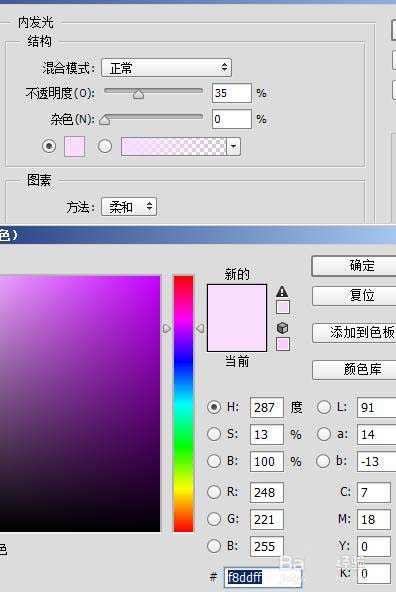Screen dimensions: 396x592
Task: Select the B brightness radio button
Action: [214, 461]
